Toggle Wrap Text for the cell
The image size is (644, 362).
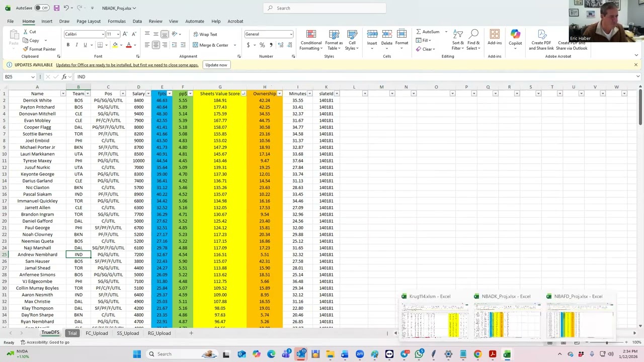click(205, 34)
